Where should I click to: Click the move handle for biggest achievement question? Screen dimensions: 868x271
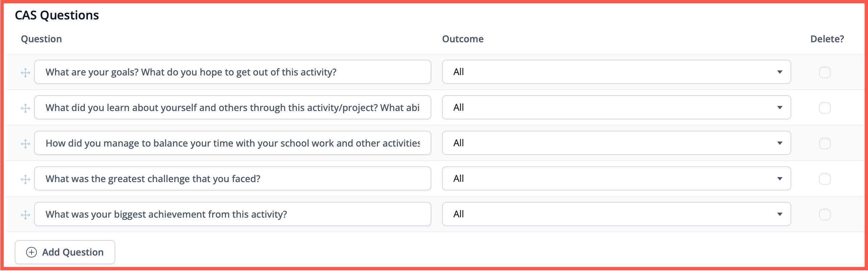25,215
